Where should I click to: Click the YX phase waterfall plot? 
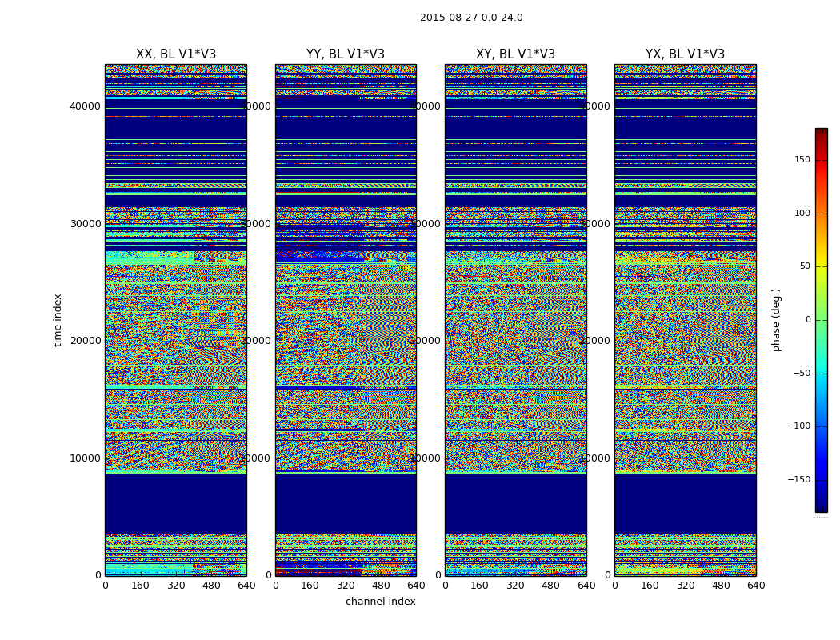pyautogui.click(x=685, y=320)
